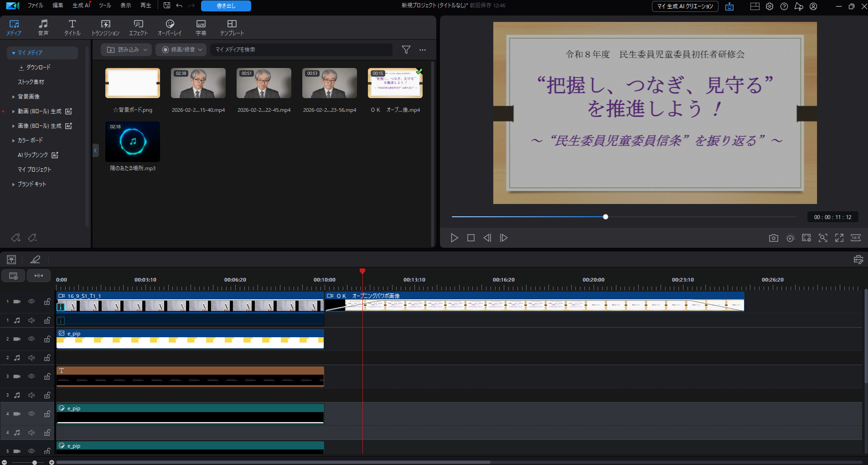Expand the 背景画像 tree item
This screenshot has height=465, width=868.
click(x=14, y=97)
